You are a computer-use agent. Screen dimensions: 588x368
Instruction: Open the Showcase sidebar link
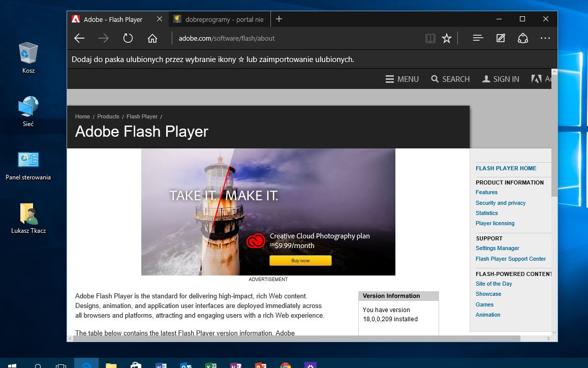[488, 294]
